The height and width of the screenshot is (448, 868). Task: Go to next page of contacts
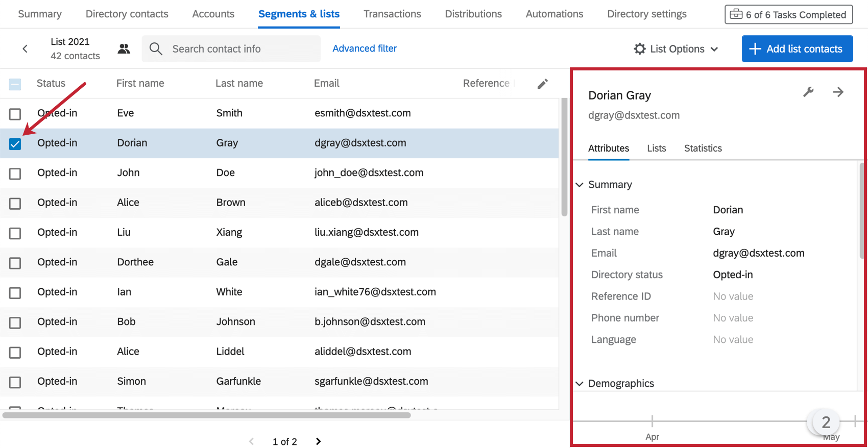[318, 441]
